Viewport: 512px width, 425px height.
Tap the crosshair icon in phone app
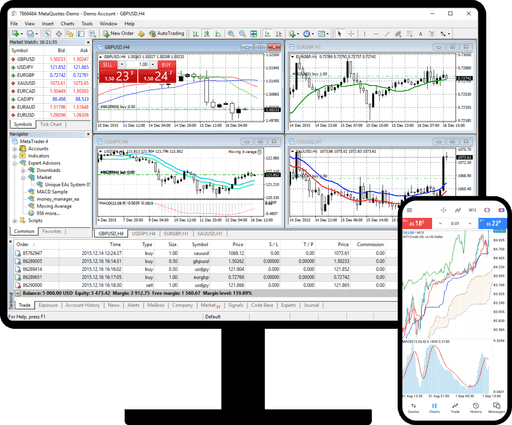tap(443, 210)
